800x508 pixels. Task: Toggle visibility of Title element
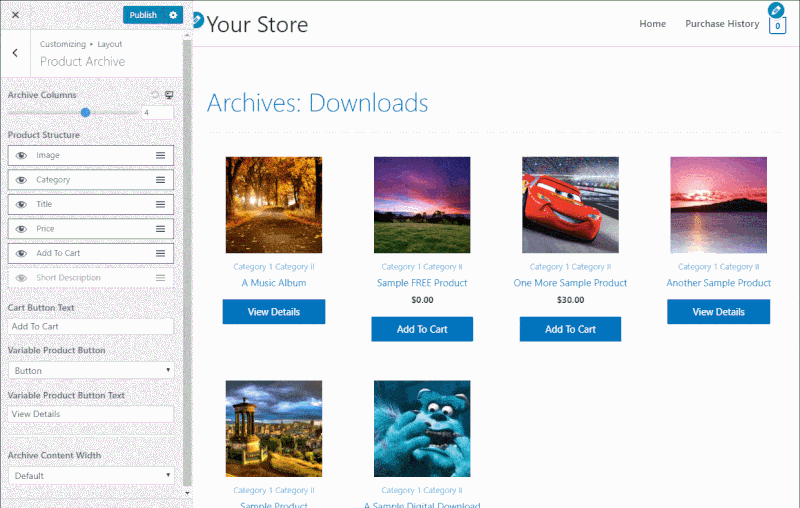(x=21, y=205)
